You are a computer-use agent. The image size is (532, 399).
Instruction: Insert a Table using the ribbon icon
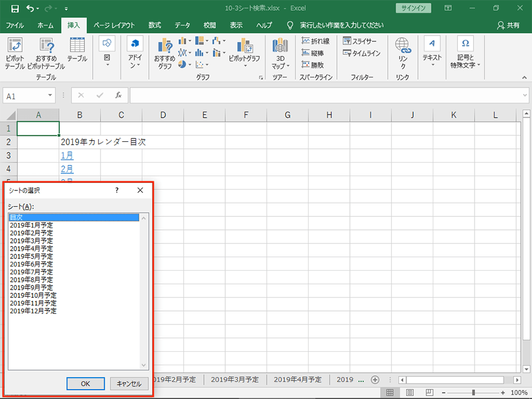77,46
